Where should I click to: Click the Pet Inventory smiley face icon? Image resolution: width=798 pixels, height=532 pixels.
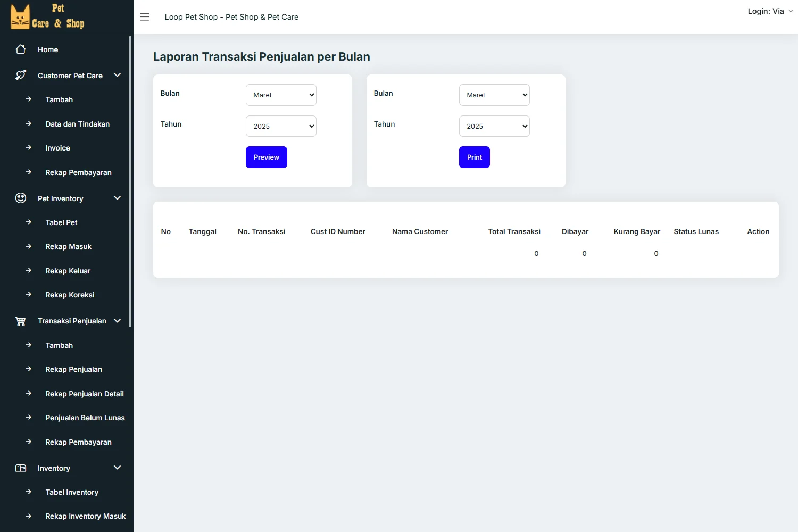click(21, 198)
